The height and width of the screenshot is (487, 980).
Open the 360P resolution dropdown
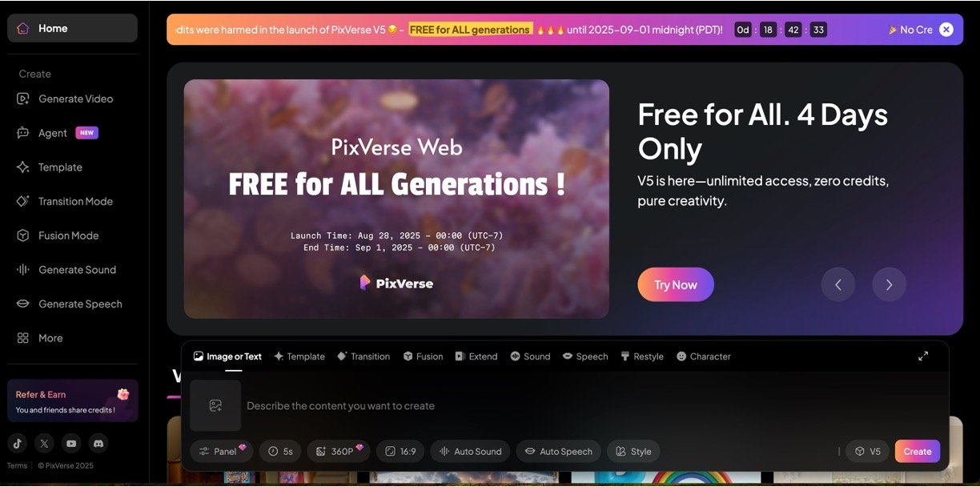[x=339, y=451]
